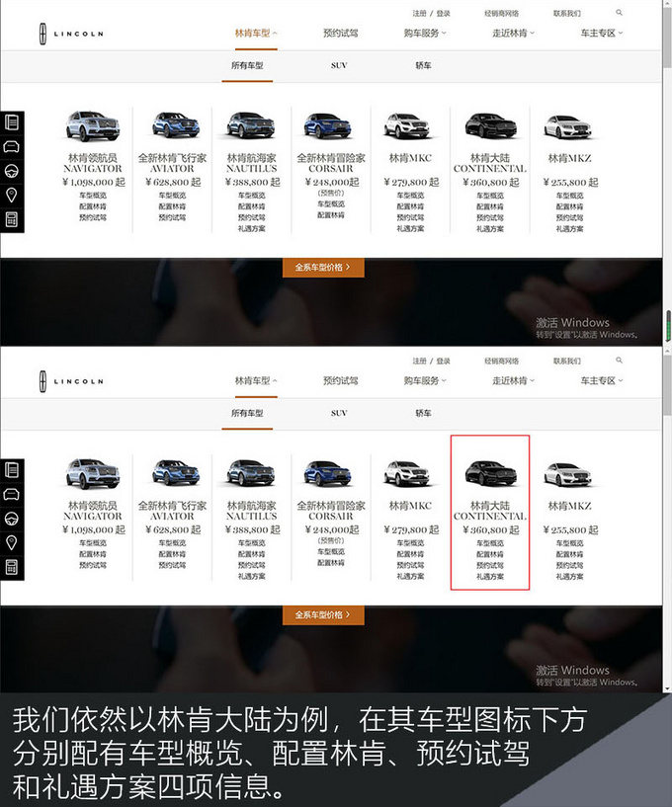Open 经销商网络 link in the upper page copy
Image resolution: width=672 pixels, height=807 pixels.
coord(502,14)
